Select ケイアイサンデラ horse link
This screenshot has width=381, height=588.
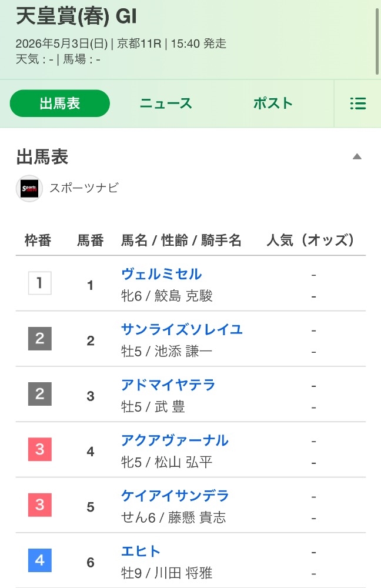pyautogui.click(x=175, y=496)
